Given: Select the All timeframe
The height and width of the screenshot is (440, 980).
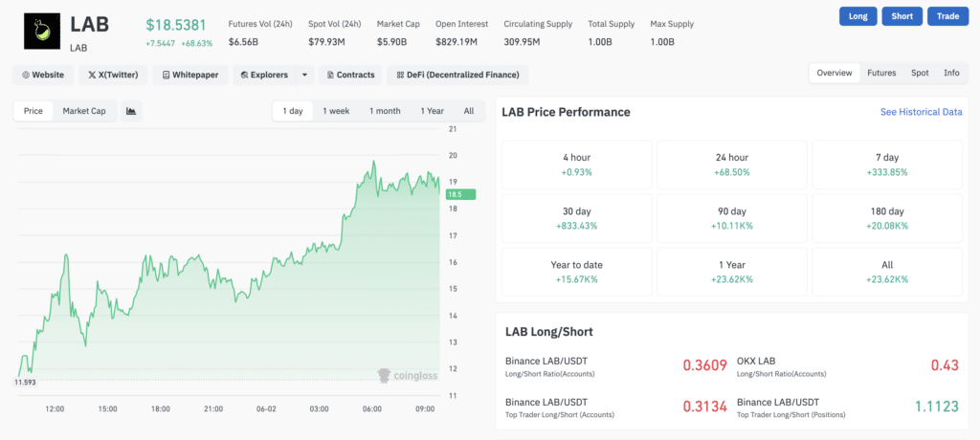Looking at the screenshot, I should (x=469, y=111).
